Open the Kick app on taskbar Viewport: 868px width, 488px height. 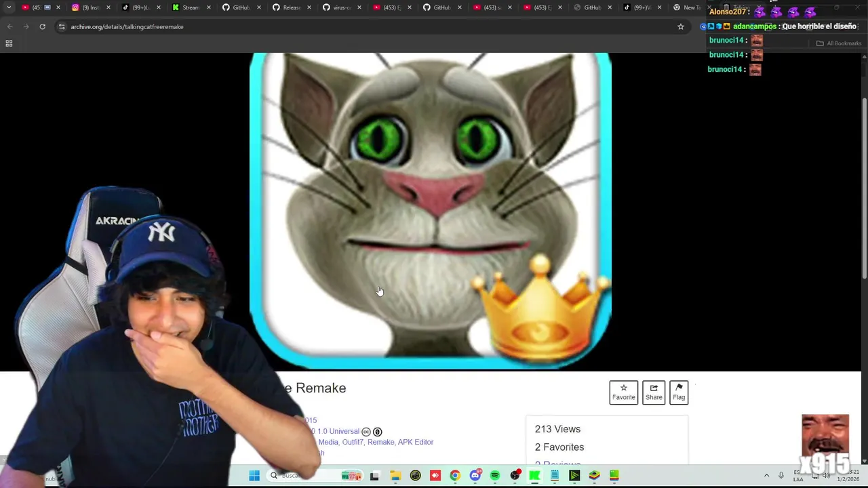(x=535, y=476)
